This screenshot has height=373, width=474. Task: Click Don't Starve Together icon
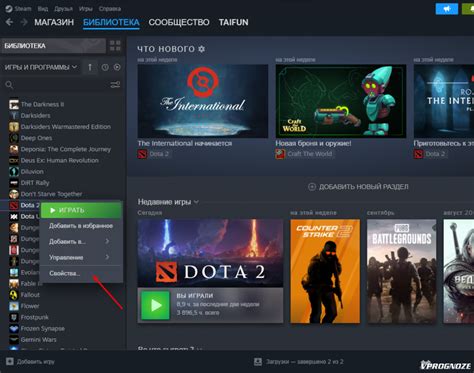tap(14, 194)
